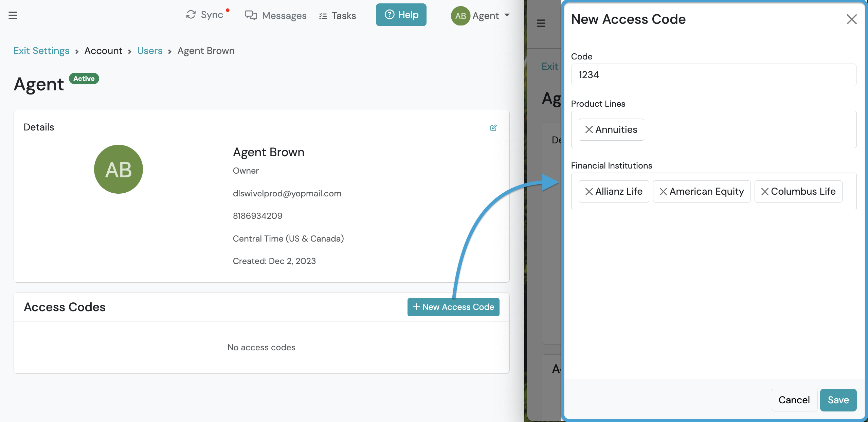Click the Owner role text
The height and width of the screenshot is (422, 868).
coord(246,171)
